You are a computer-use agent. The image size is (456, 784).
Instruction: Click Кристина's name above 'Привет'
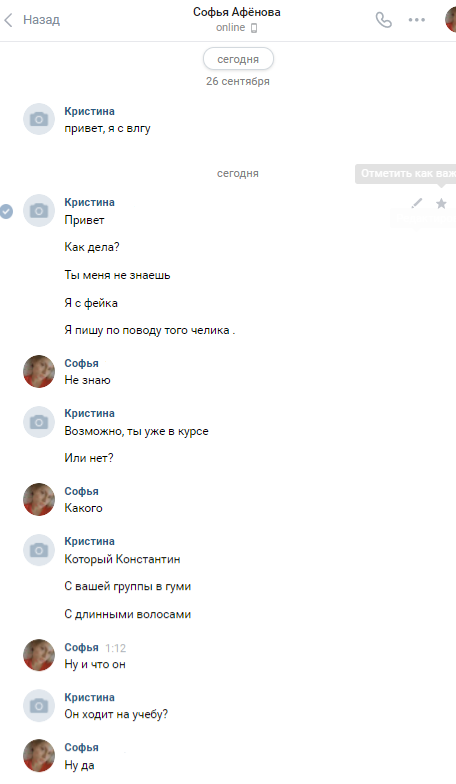click(x=90, y=202)
